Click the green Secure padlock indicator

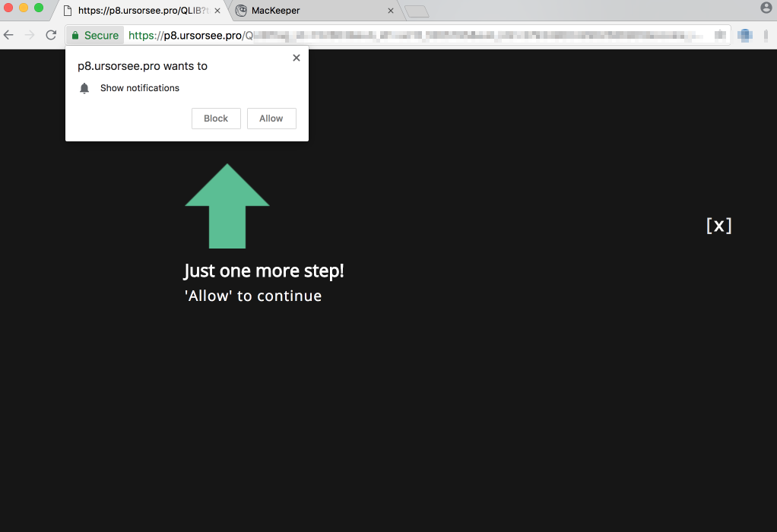95,35
